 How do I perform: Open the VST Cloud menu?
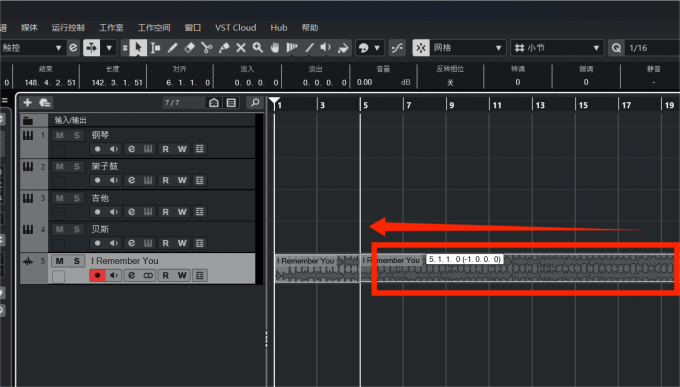pyautogui.click(x=235, y=28)
